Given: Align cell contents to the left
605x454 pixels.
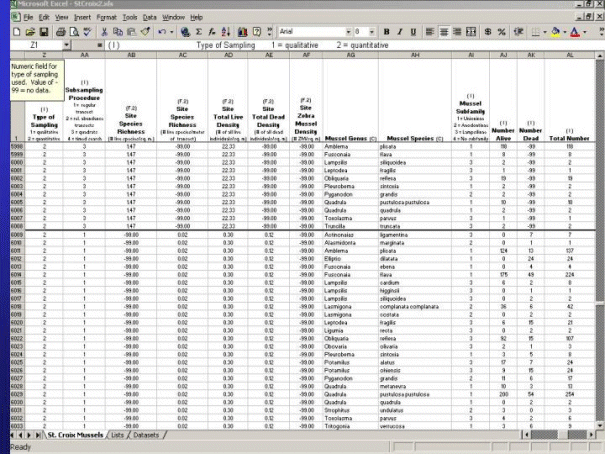Looking at the screenshot, I should click(x=429, y=32).
